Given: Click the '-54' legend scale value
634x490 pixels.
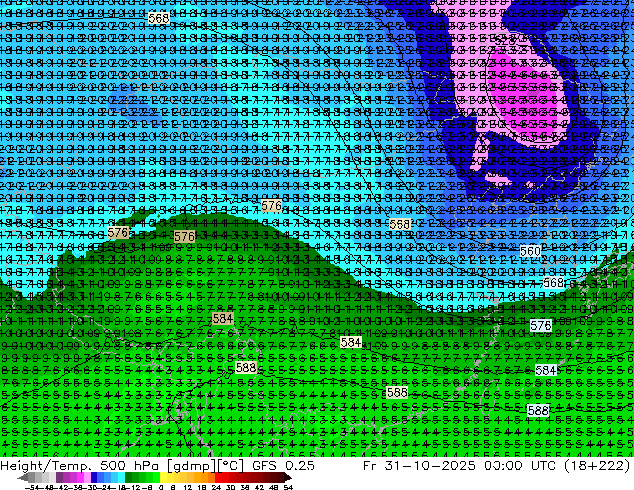Looking at the screenshot, I should [32, 488].
